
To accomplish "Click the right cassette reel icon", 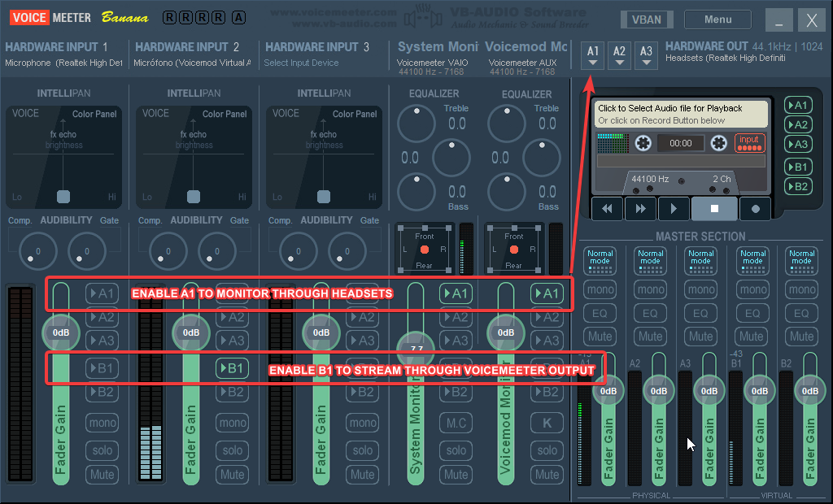I will point(719,143).
